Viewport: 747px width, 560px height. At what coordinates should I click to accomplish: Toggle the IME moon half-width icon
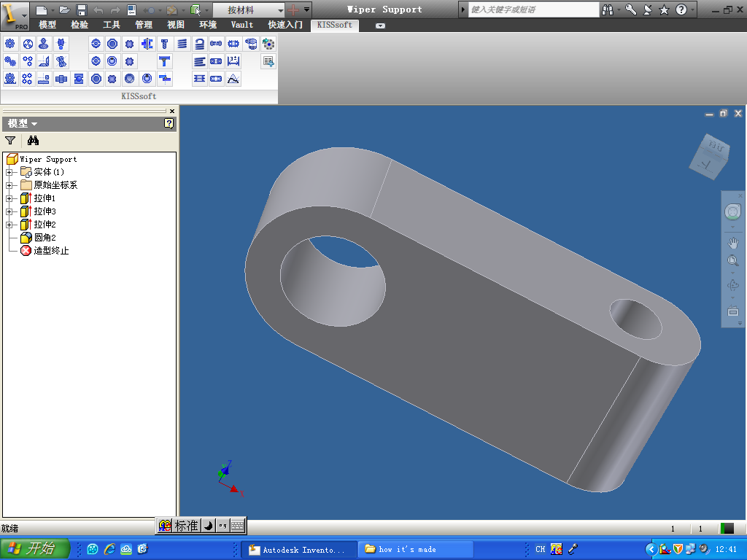pos(208,526)
